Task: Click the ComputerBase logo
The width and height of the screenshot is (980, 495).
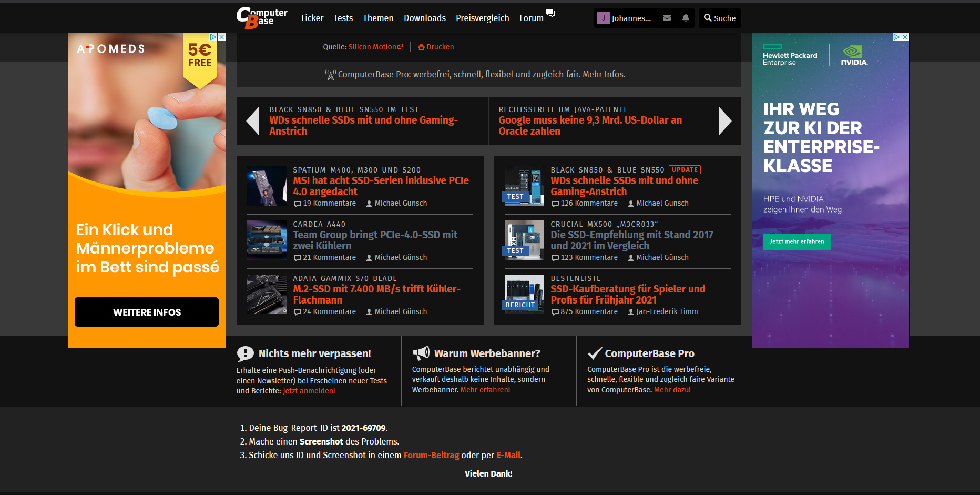Action: point(261,17)
